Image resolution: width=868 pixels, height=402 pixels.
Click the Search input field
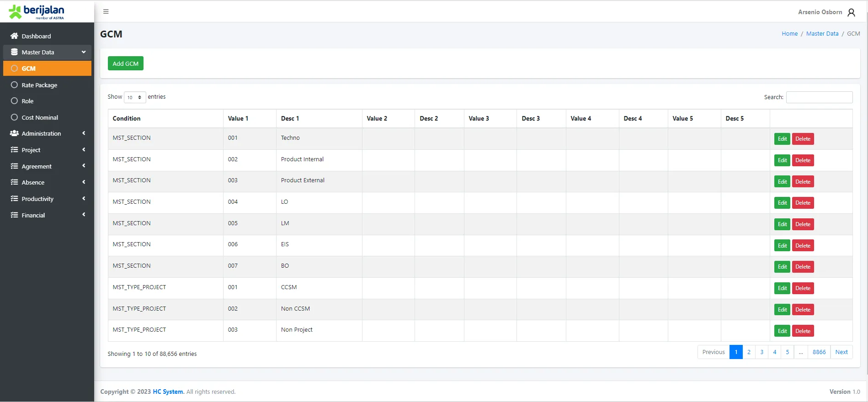pos(819,97)
